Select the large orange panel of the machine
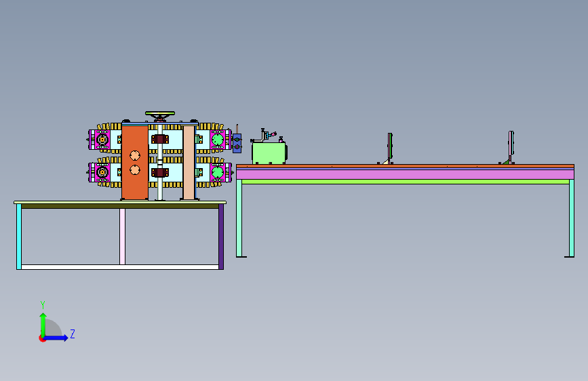 click(135, 163)
